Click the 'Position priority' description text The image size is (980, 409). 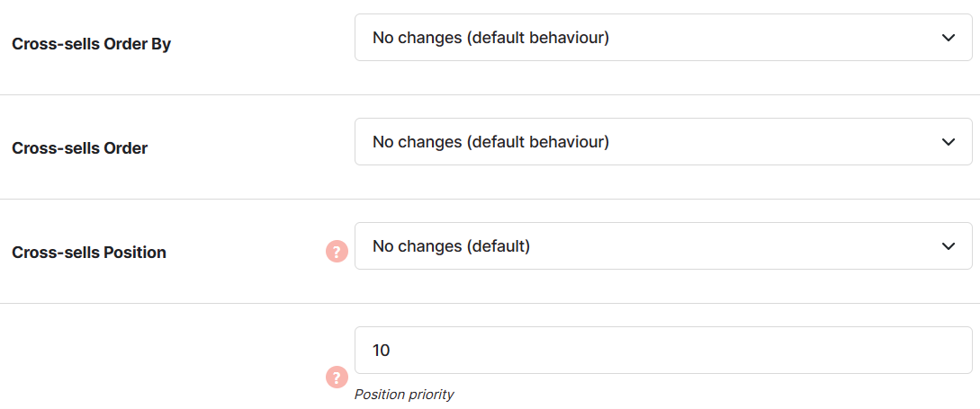(404, 395)
